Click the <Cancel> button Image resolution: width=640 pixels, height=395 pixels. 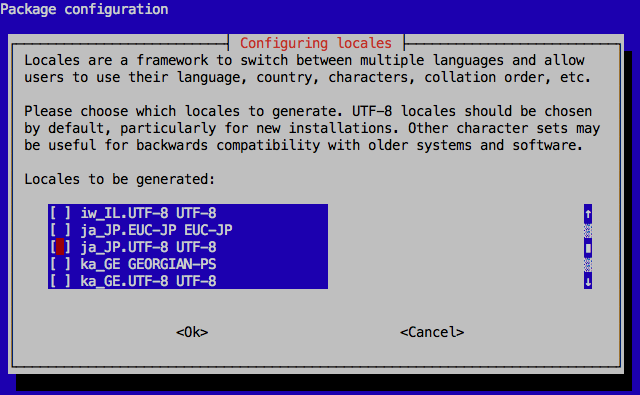click(x=432, y=332)
